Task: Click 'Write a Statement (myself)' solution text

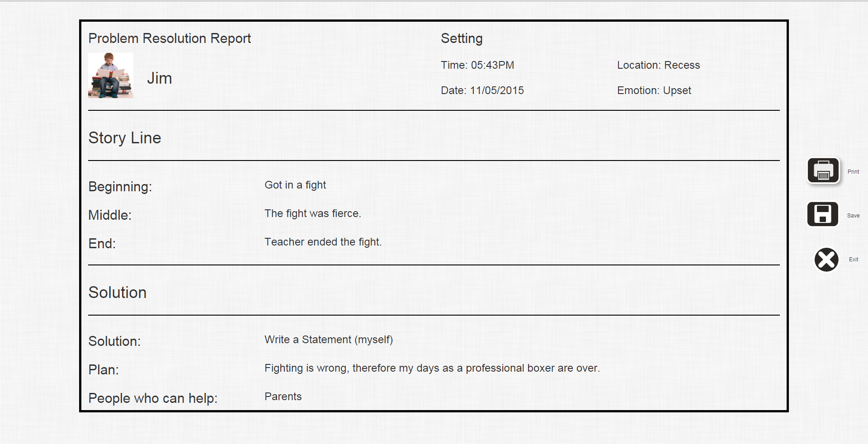Action: [x=328, y=340]
